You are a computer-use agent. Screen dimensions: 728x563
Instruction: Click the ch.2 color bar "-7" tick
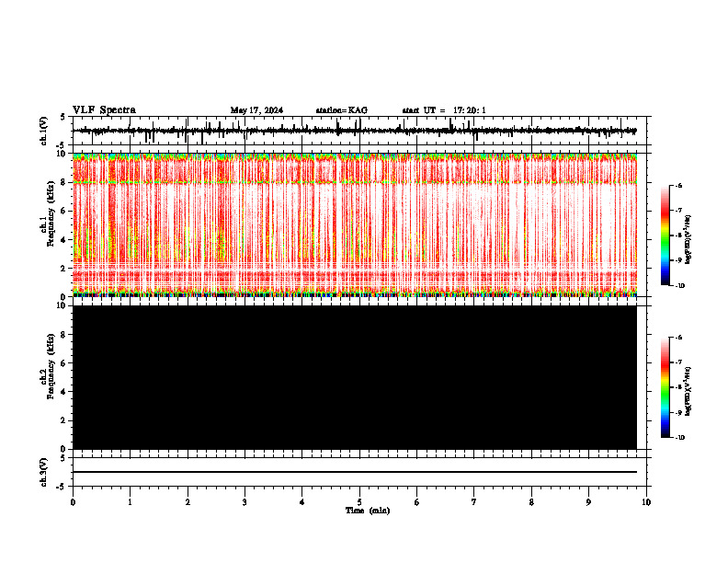[x=679, y=362]
